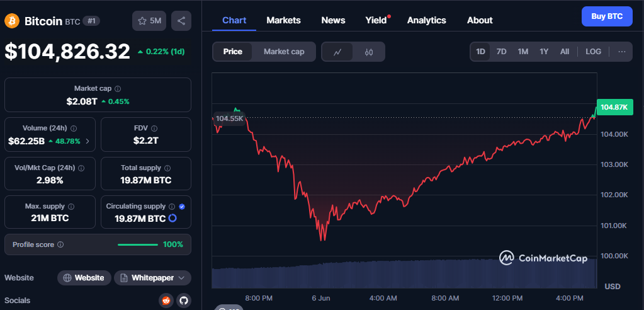The image size is (644, 310).
Task: Open chart more options ellipsis menu
Action: (x=622, y=52)
